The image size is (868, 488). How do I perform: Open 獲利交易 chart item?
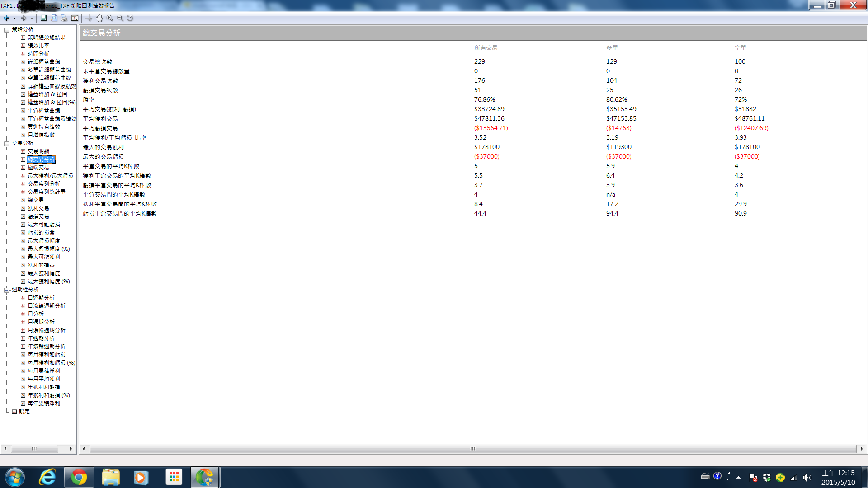coord(38,208)
